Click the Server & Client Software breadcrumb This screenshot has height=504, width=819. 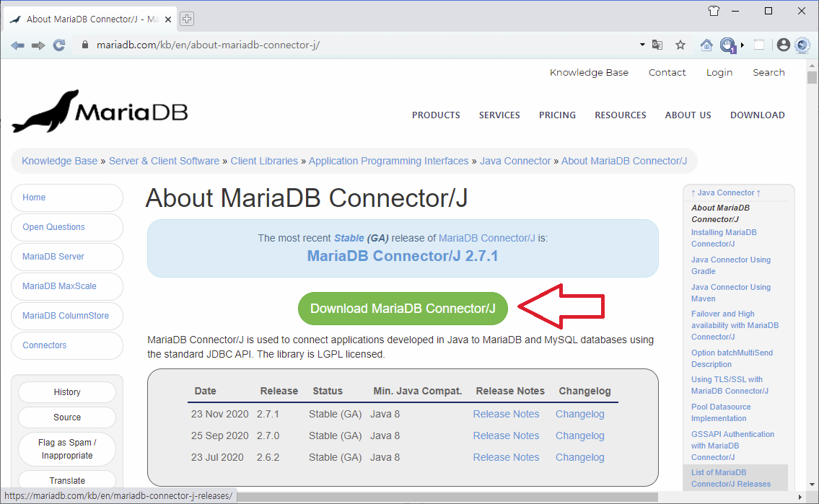coord(164,162)
